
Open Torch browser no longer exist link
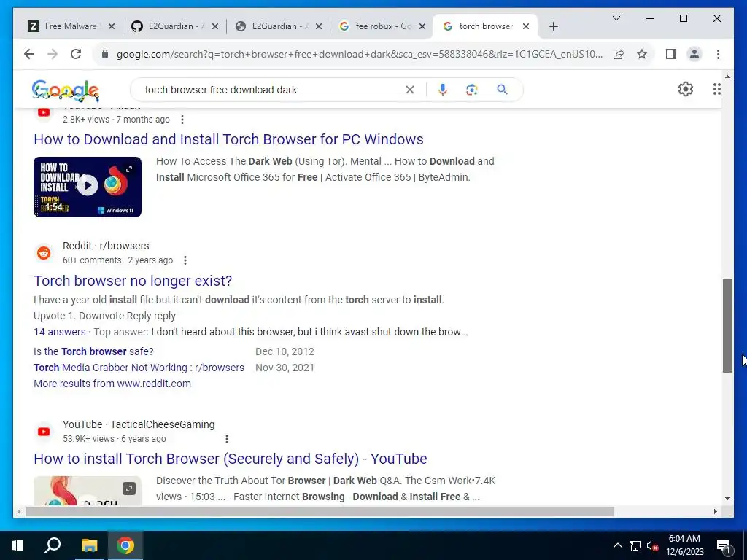coord(133,281)
